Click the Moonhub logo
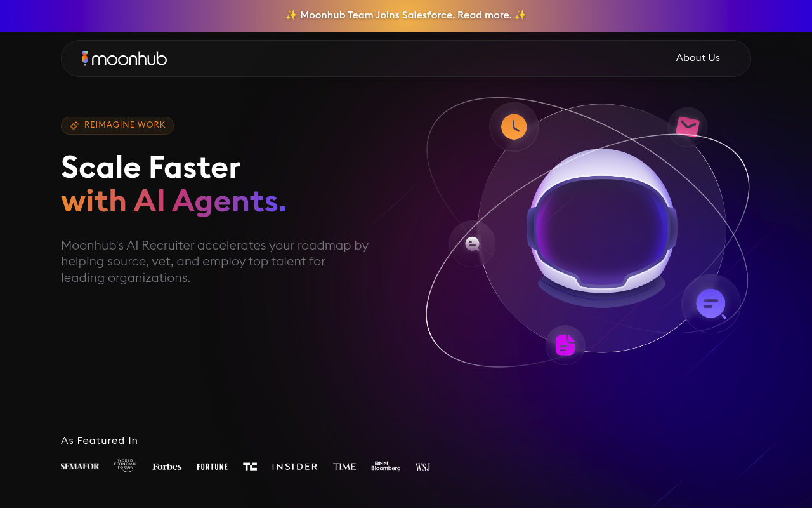 coord(124,58)
